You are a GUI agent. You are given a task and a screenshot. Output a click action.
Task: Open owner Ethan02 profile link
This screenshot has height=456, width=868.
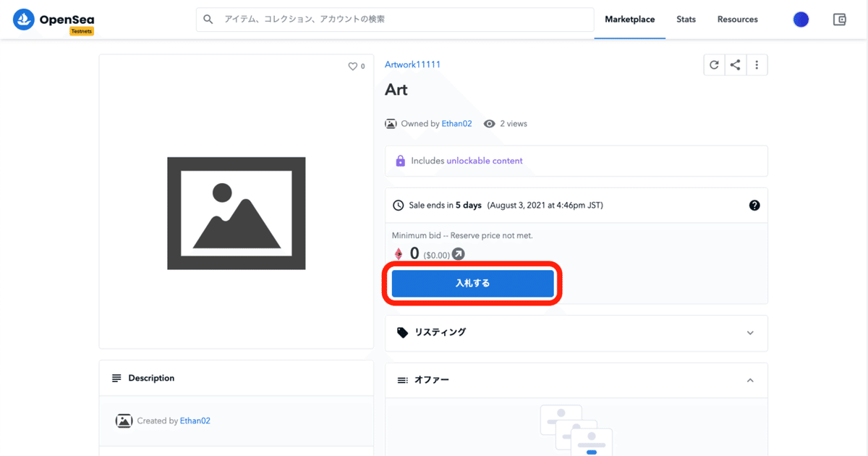click(x=456, y=124)
